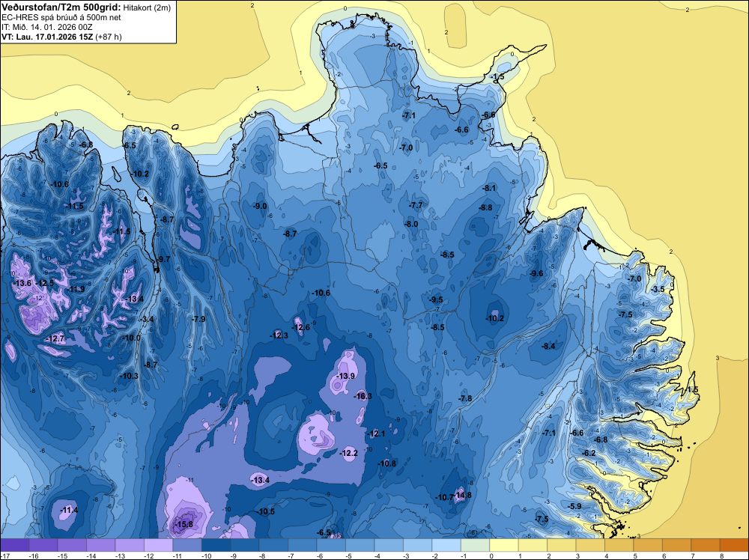749x560 pixels.
Task: Pick the legend swatch between 3 and 4
Action: coord(590,545)
